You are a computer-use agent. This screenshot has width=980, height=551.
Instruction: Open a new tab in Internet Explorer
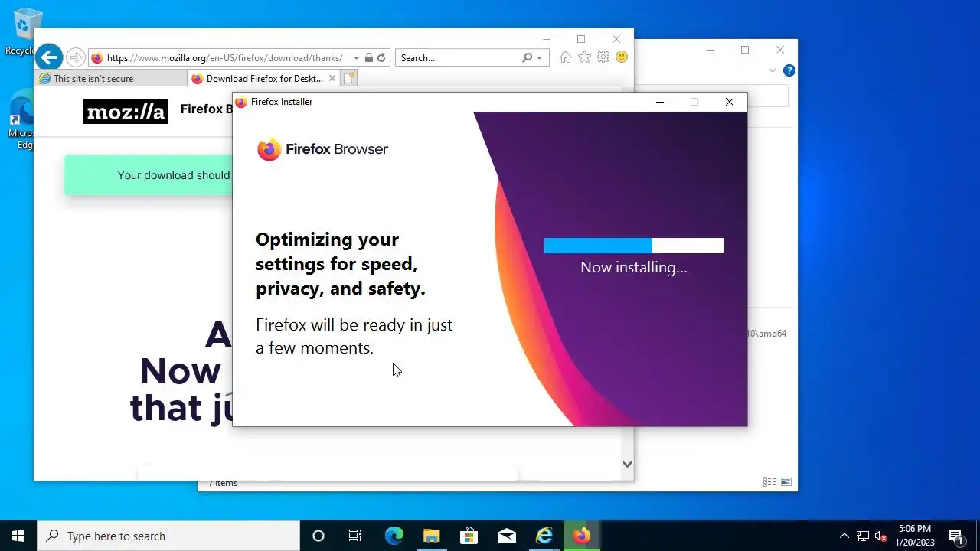349,78
